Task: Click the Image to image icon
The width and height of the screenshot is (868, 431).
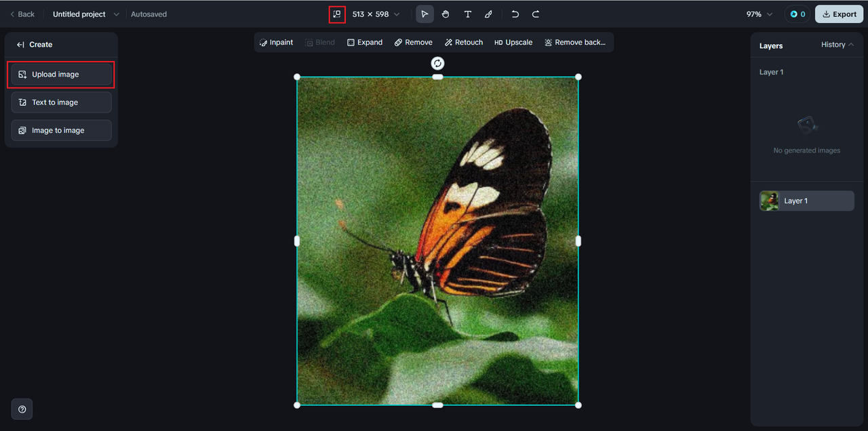Action: (22, 130)
